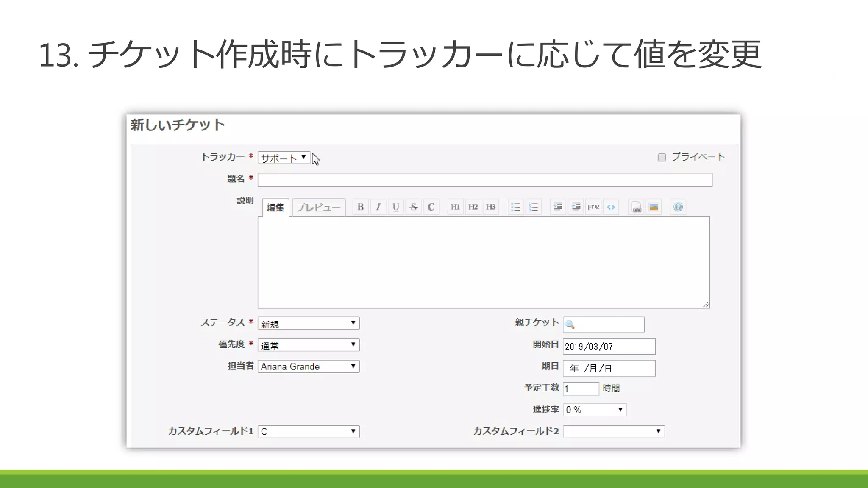Click the 開始日 date field 2019/03/07

[609, 347]
